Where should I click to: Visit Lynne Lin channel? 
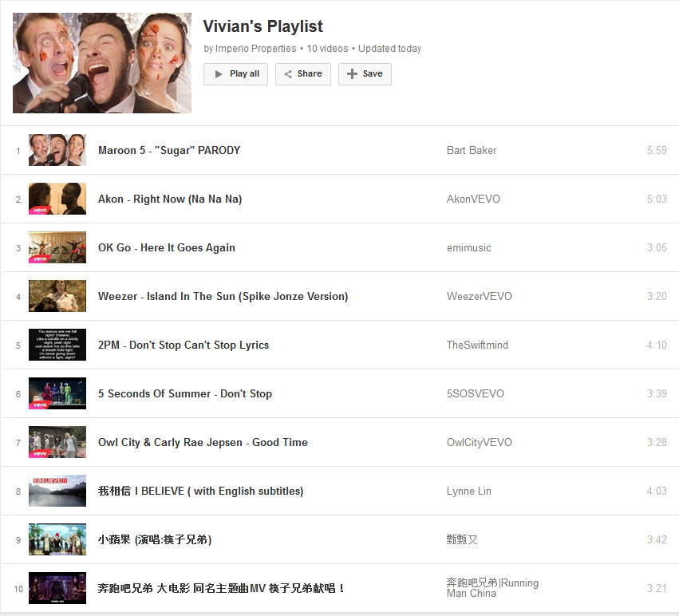pos(469,492)
